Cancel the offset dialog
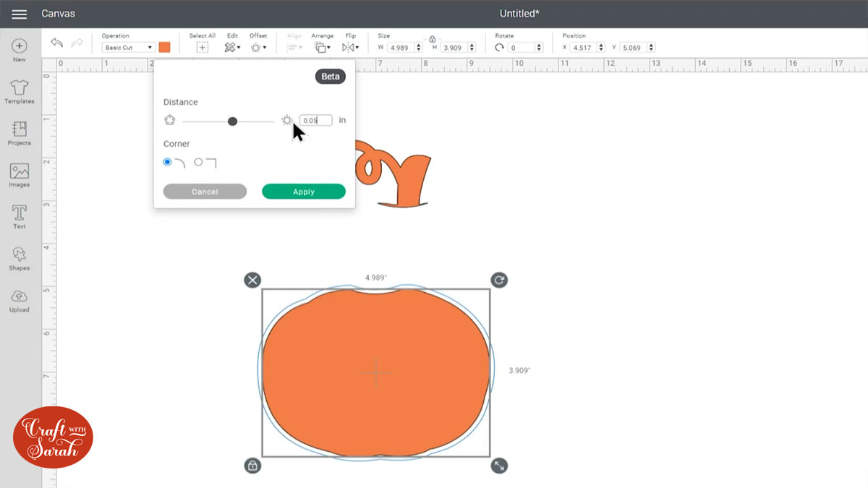868x488 pixels. pyautogui.click(x=205, y=192)
